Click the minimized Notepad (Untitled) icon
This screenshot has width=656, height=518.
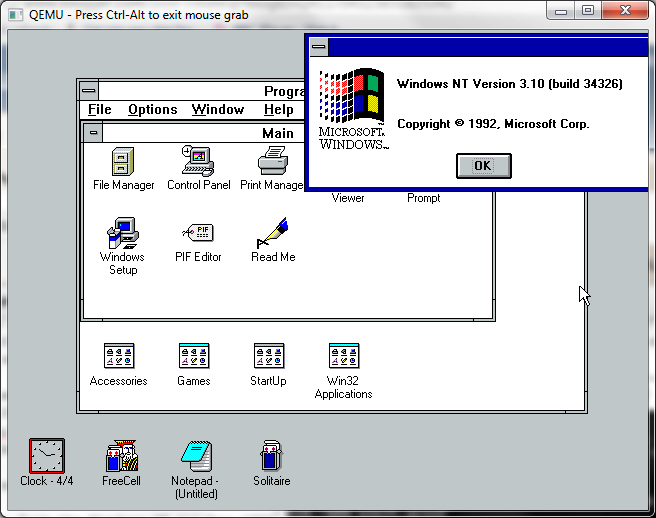click(x=196, y=456)
